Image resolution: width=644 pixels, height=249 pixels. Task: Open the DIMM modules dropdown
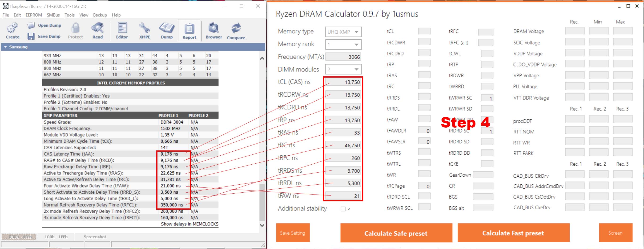(x=343, y=69)
